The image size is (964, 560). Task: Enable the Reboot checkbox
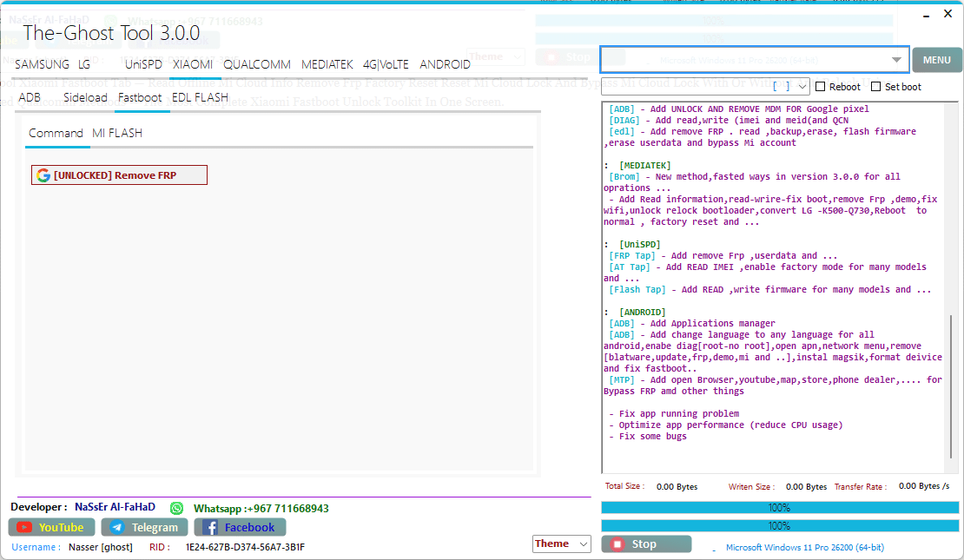820,87
